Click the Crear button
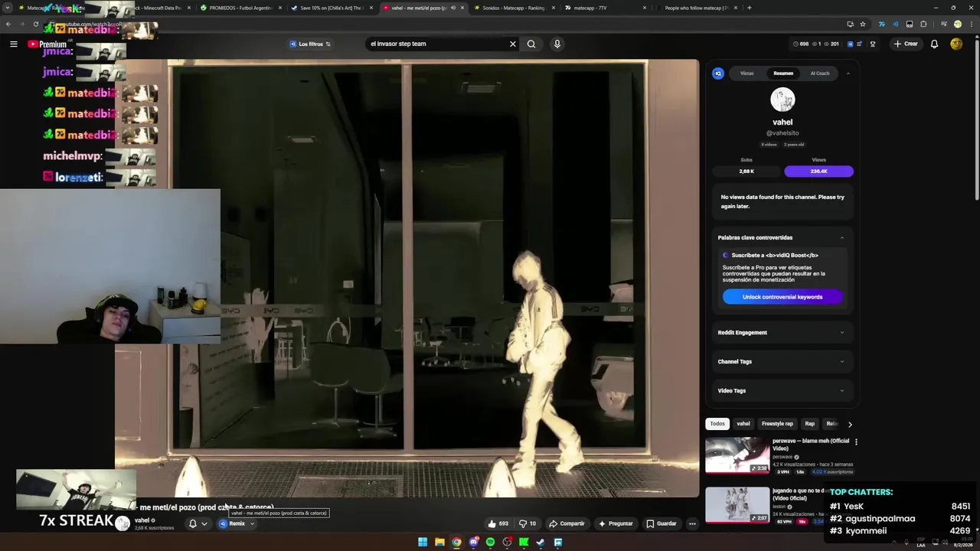Image resolution: width=980 pixels, height=551 pixels. (x=906, y=44)
